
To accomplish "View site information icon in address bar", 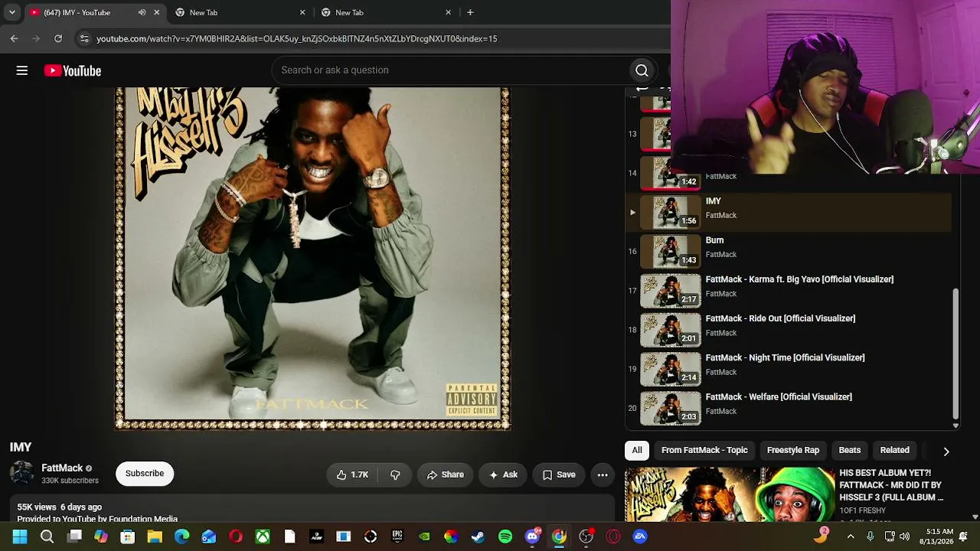I will click(x=84, y=38).
